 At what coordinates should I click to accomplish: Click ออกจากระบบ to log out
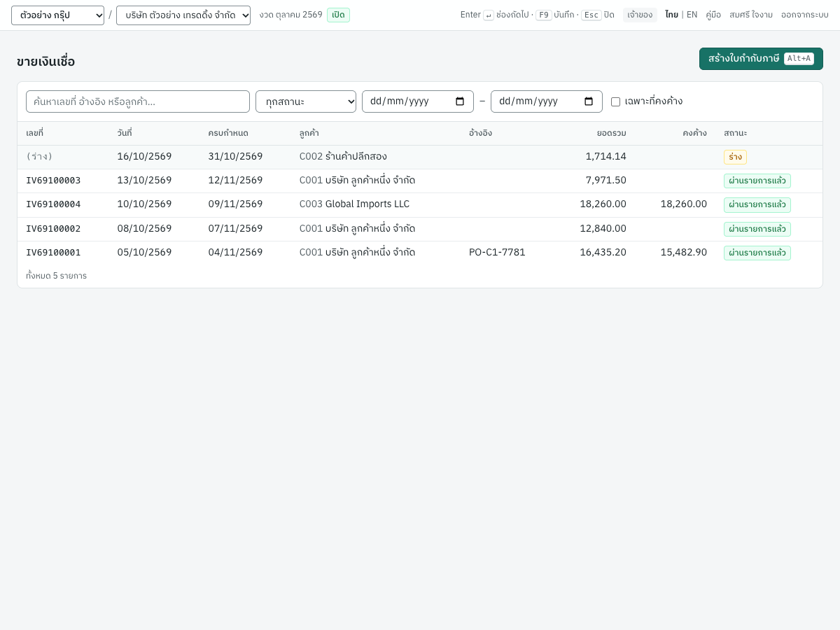pos(805,15)
